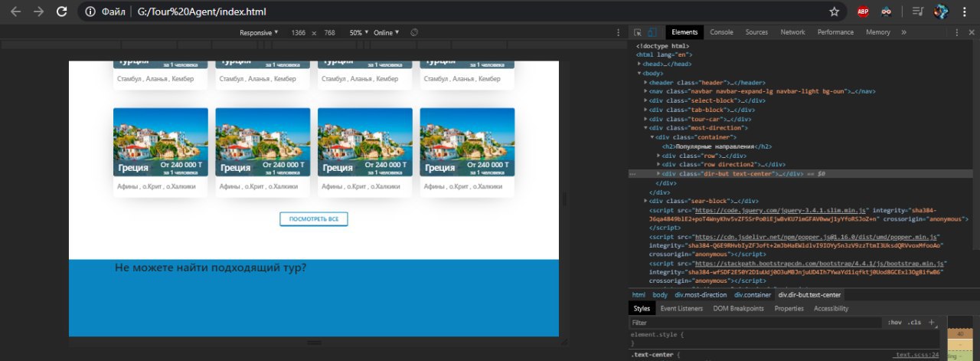Open the site info icon in address bar
Image resolution: width=980 pixels, height=361 pixels.
[x=90, y=12]
